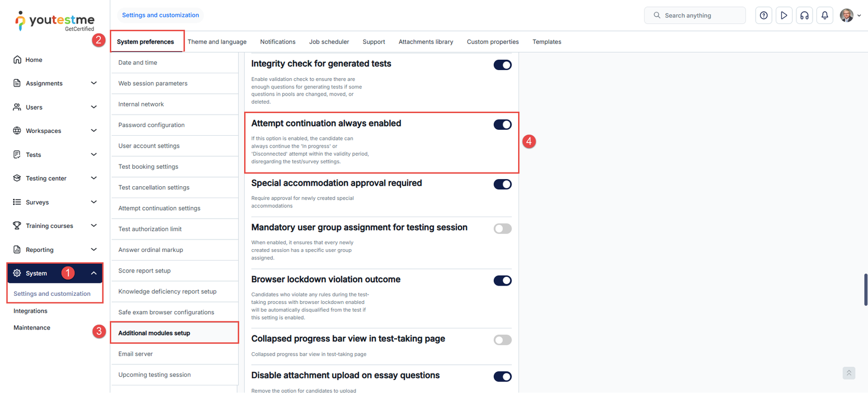Click the Training courses trophy icon
The height and width of the screenshot is (393, 868).
coord(17,226)
